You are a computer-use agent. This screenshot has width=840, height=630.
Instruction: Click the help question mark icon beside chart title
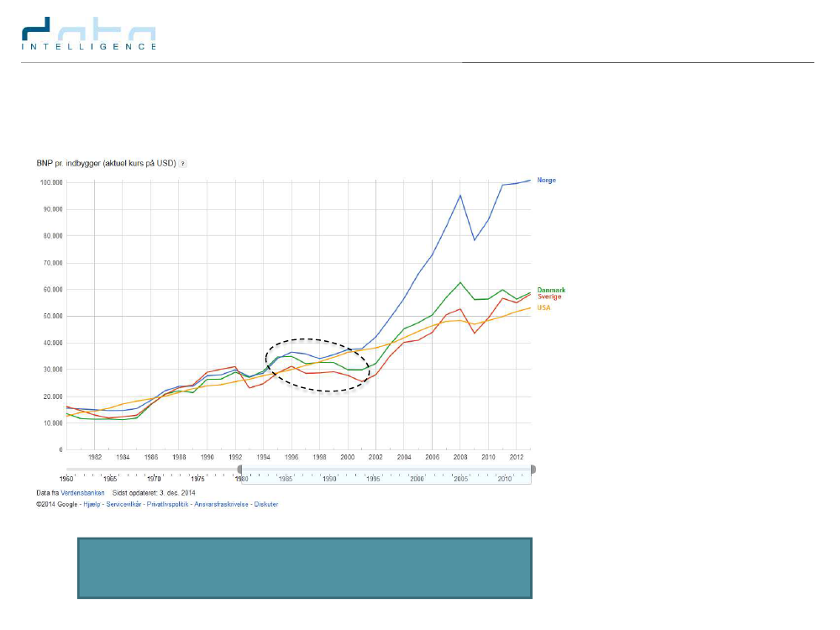pos(183,164)
